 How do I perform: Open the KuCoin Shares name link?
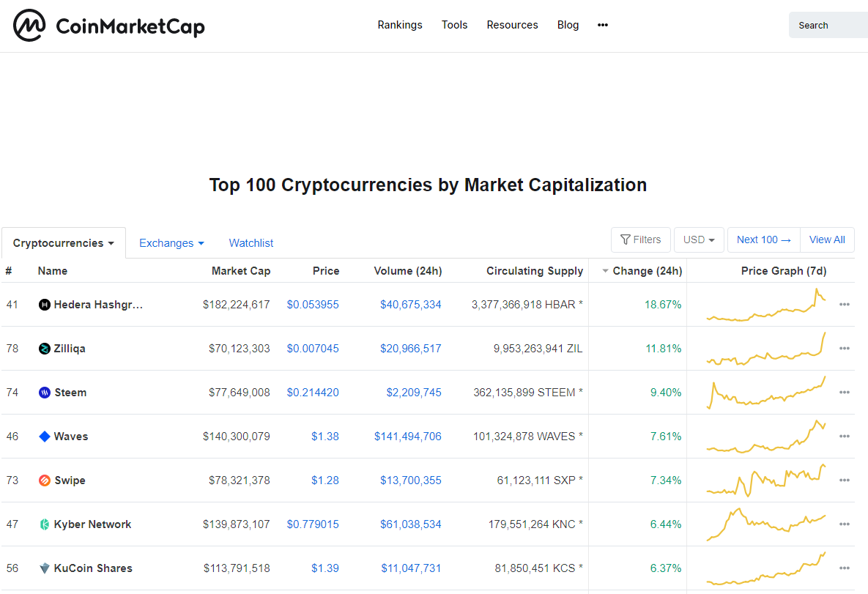point(93,568)
